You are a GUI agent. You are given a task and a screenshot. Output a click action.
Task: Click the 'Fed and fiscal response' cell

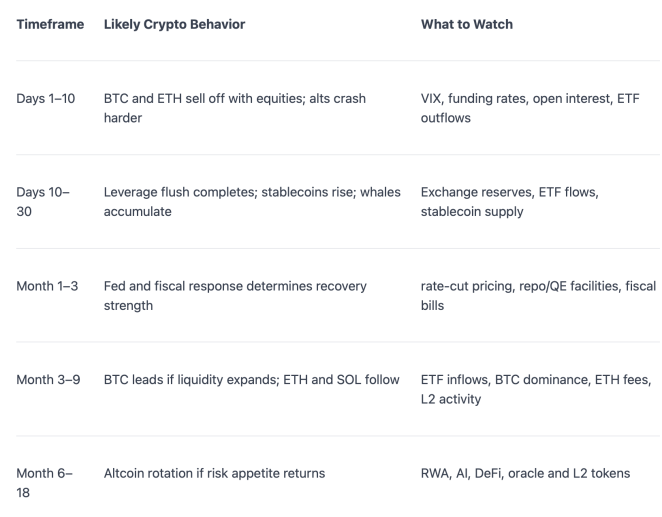tap(235, 295)
